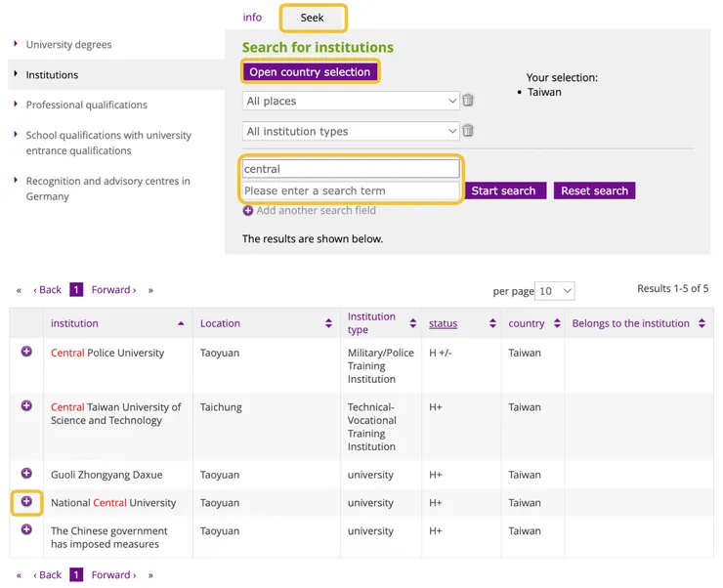
Task: Switch to the Seek tab
Action: [312, 18]
